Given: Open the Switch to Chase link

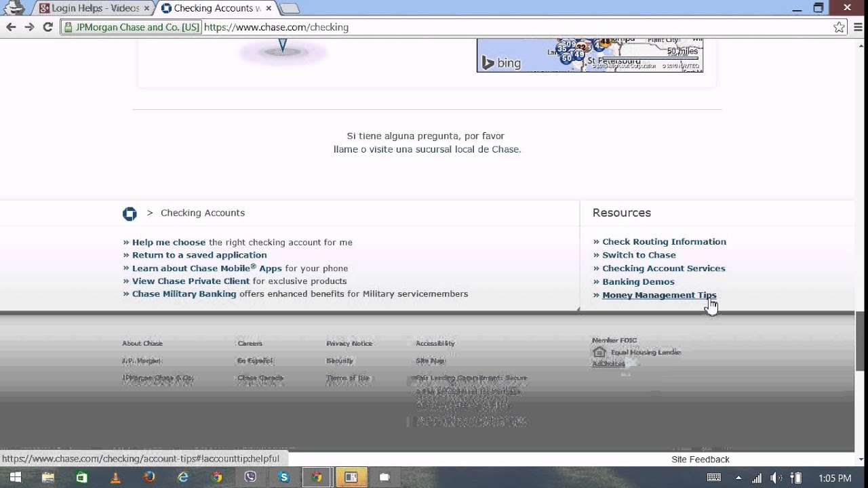Looking at the screenshot, I should (x=639, y=255).
